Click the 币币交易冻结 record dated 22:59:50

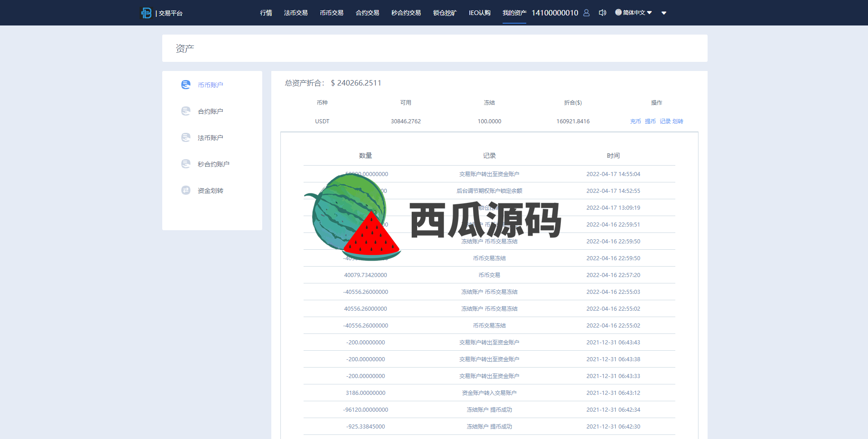[489, 258]
